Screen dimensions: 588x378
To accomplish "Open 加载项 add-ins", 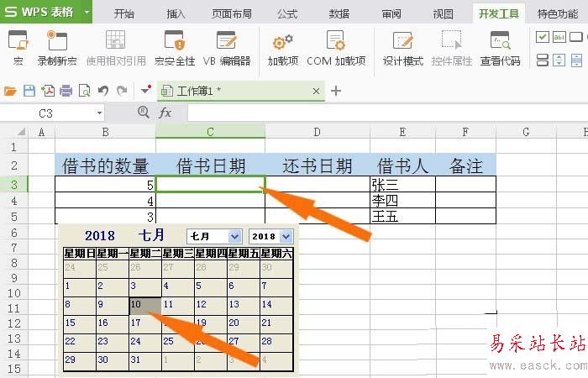I will [x=283, y=48].
